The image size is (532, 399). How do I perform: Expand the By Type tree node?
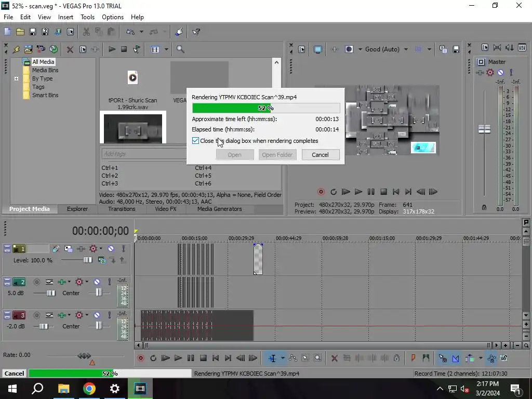click(16, 79)
